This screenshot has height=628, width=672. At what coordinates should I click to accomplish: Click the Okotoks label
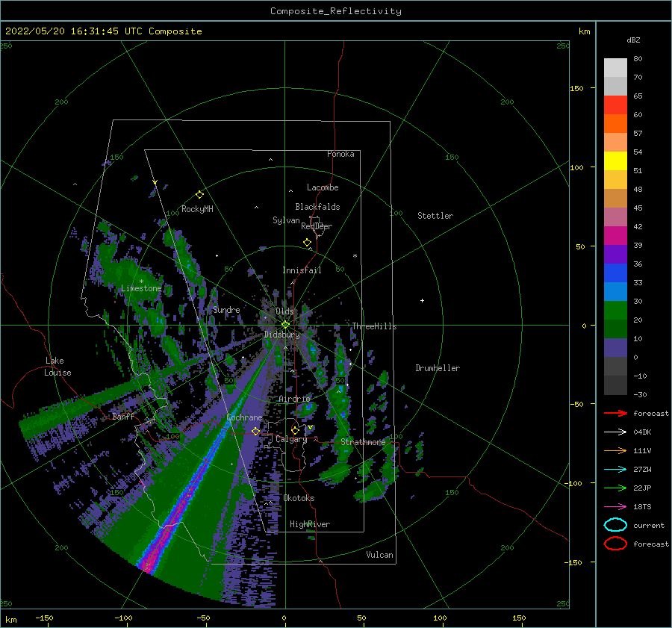(299, 498)
